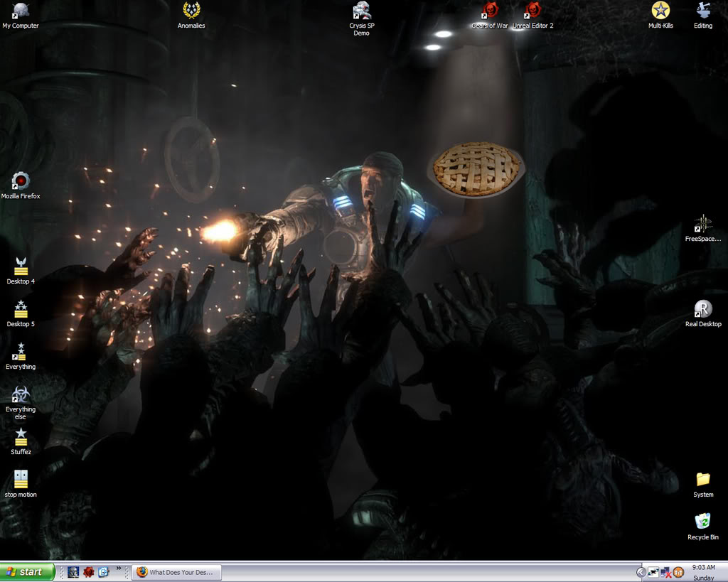728x582 pixels.
Task: Launch the Crysis SP Demo shortcut
Action: point(361,18)
